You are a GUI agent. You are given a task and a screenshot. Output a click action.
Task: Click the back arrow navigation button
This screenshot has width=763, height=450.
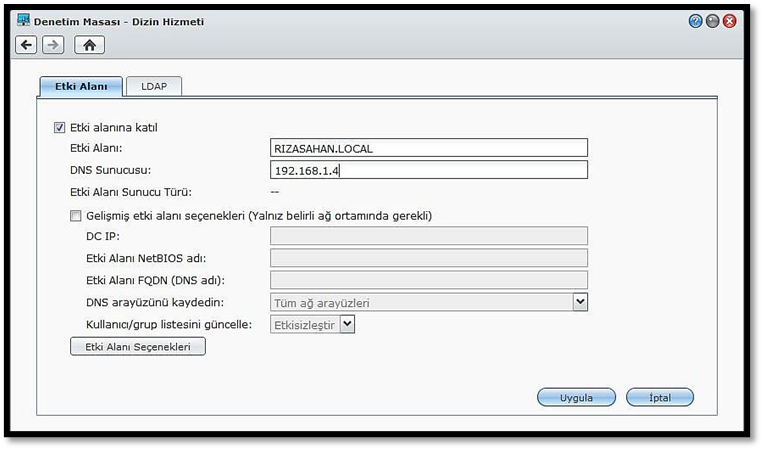point(27,44)
